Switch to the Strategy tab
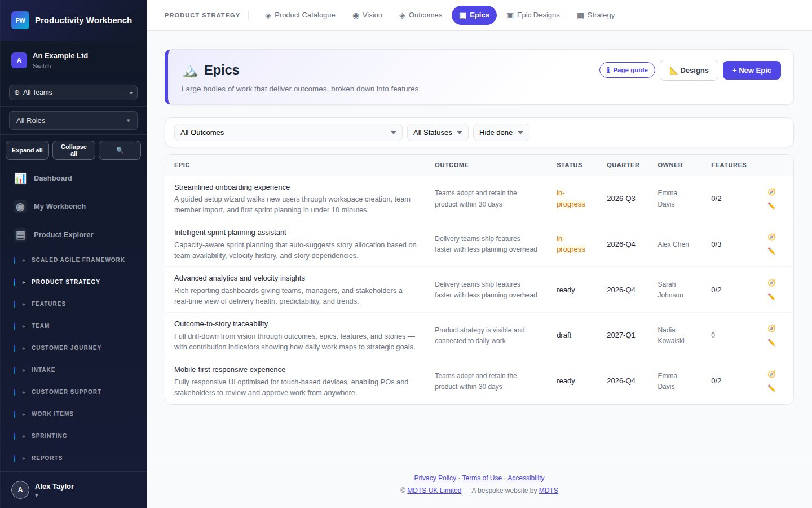The width and height of the screenshot is (812, 508). click(596, 15)
